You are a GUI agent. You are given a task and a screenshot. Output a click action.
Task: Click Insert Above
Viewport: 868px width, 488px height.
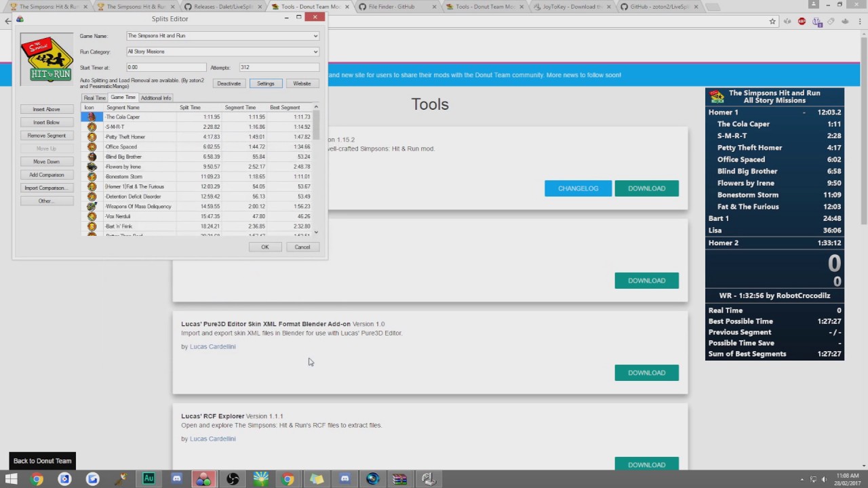tap(46, 109)
